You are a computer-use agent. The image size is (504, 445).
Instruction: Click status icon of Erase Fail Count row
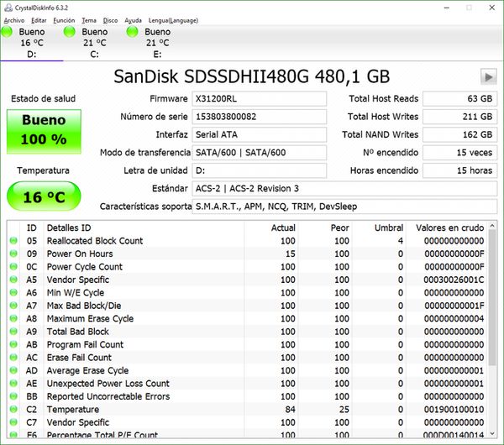tap(13, 358)
